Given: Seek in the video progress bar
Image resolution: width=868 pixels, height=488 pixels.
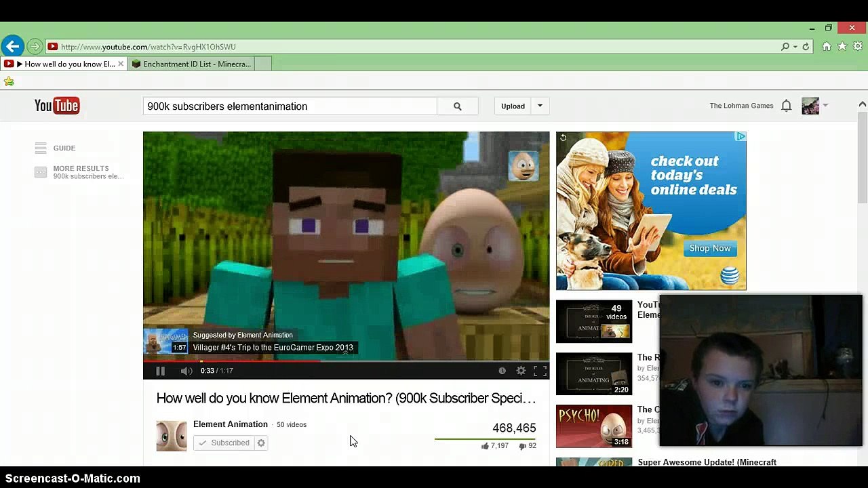Looking at the screenshot, I should (346, 361).
